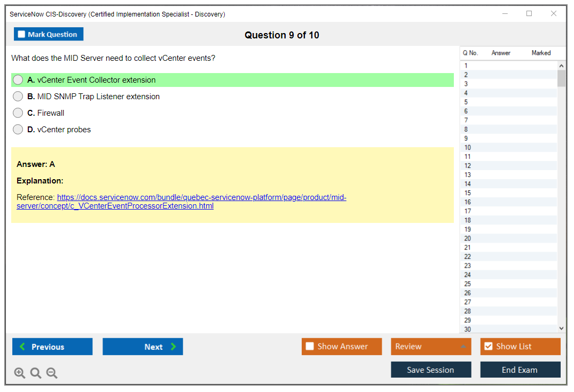Image resolution: width=574 pixels, height=392 pixels.
Task: Tick the Mark Question checkbox
Action: click(22, 35)
